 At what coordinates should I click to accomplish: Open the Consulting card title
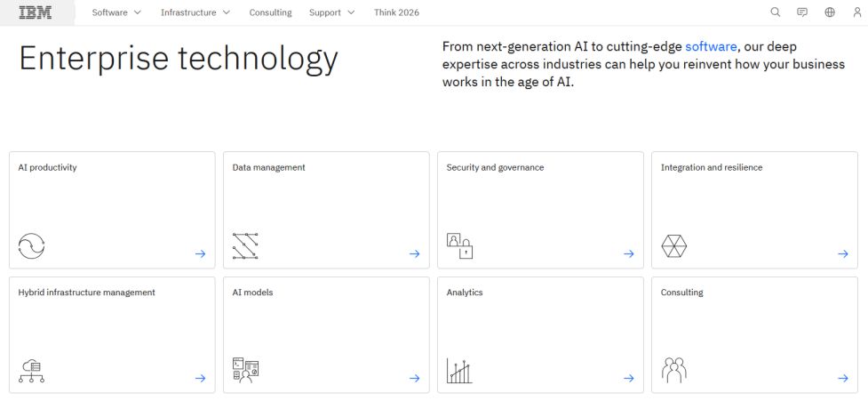(682, 292)
